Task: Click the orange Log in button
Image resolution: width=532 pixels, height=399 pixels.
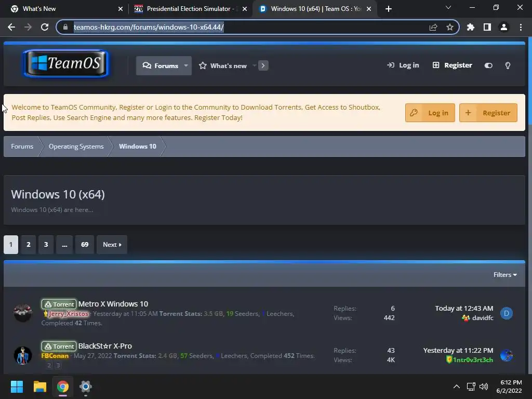Action: [430, 113]
